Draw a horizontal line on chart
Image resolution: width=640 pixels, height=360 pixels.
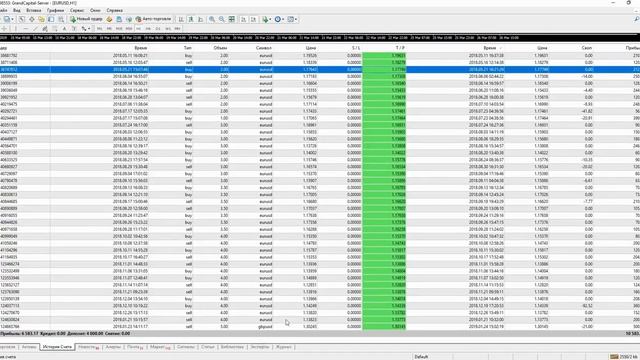[x=25, y=29]
